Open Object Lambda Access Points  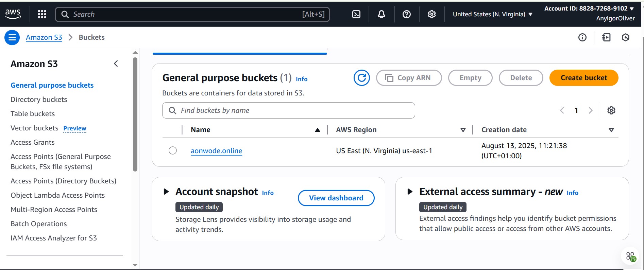click(57, 195)
